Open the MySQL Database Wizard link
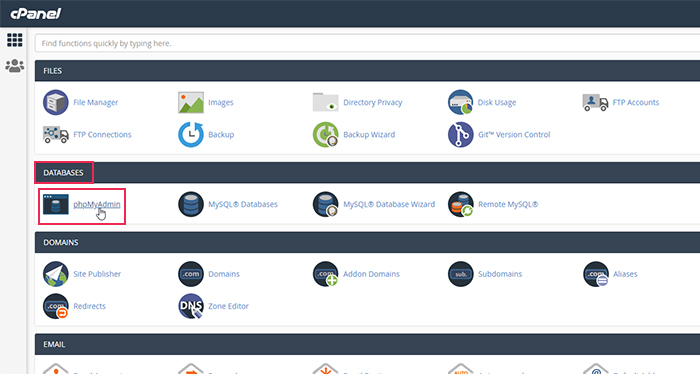 389,204
